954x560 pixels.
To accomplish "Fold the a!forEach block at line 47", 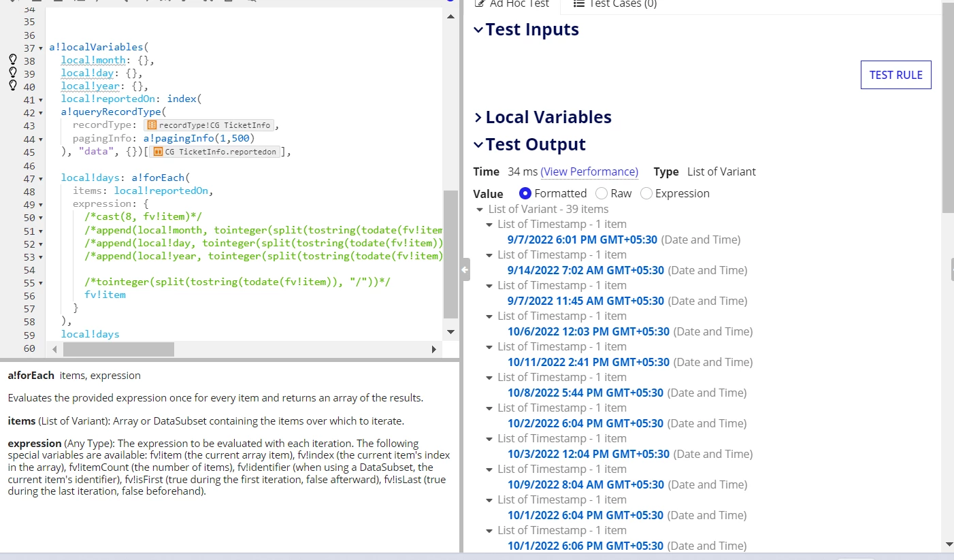I will pos(42,178).
